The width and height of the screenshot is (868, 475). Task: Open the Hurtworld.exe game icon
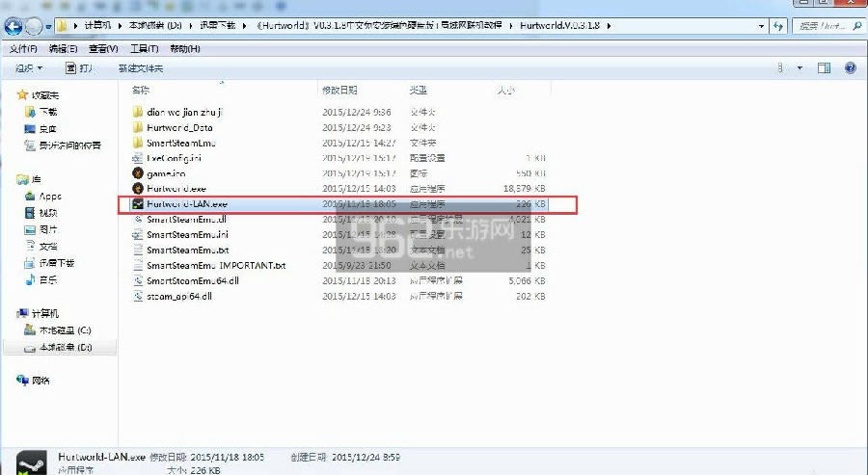[138, 188]
